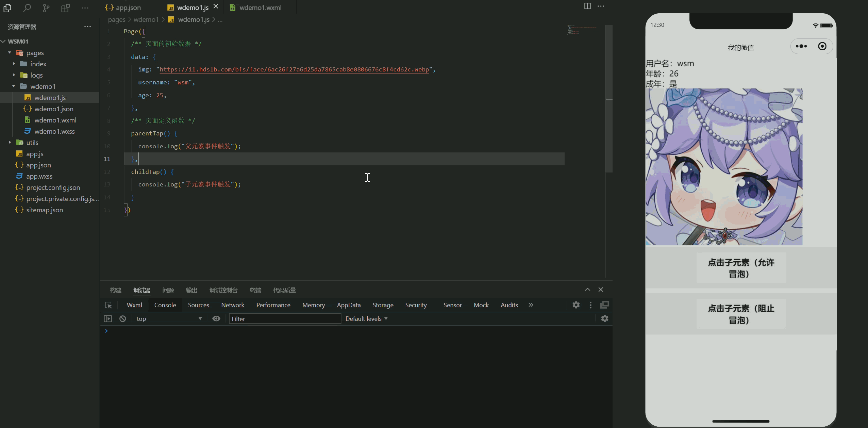Screen dimensions: 868x428
Task: Tap the 点击子元素（阻止冒泡） button
Action: pyautogui.click(x=741, y=314)
